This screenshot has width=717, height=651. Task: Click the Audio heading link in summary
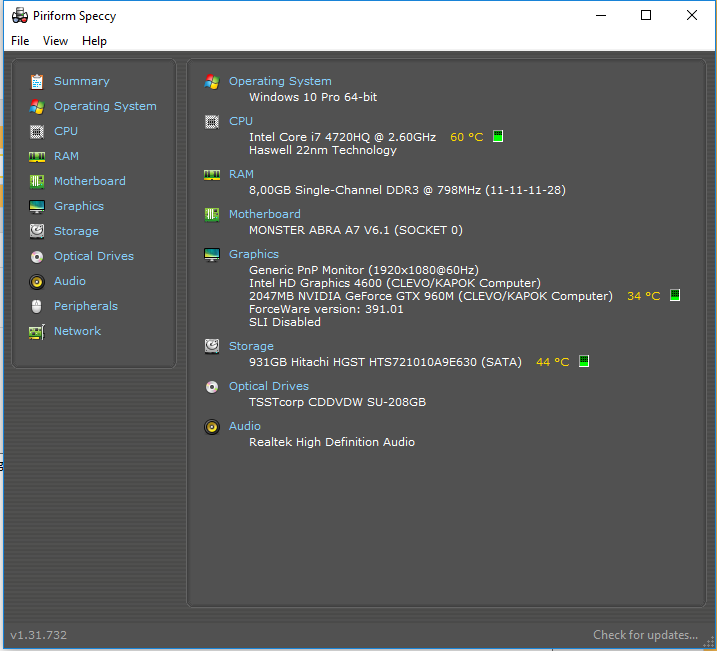click(245, 426)
